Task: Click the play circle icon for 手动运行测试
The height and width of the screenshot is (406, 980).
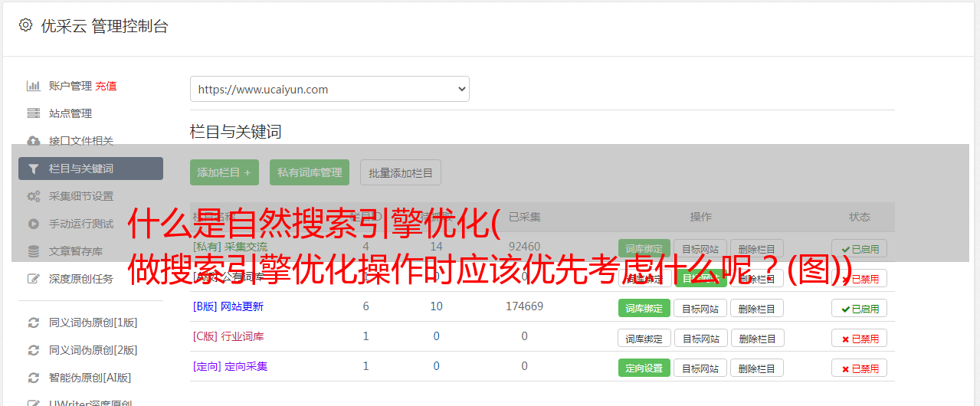Action: [x=34, y=224]
